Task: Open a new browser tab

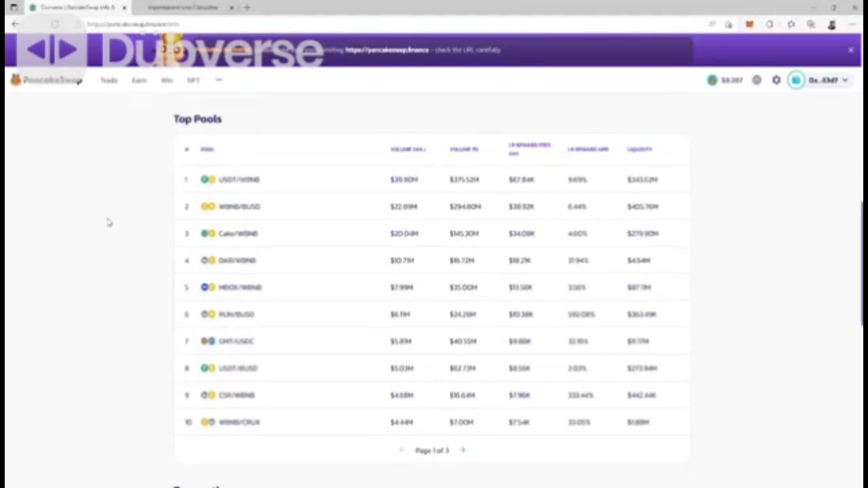Action: tap(247, 7)
